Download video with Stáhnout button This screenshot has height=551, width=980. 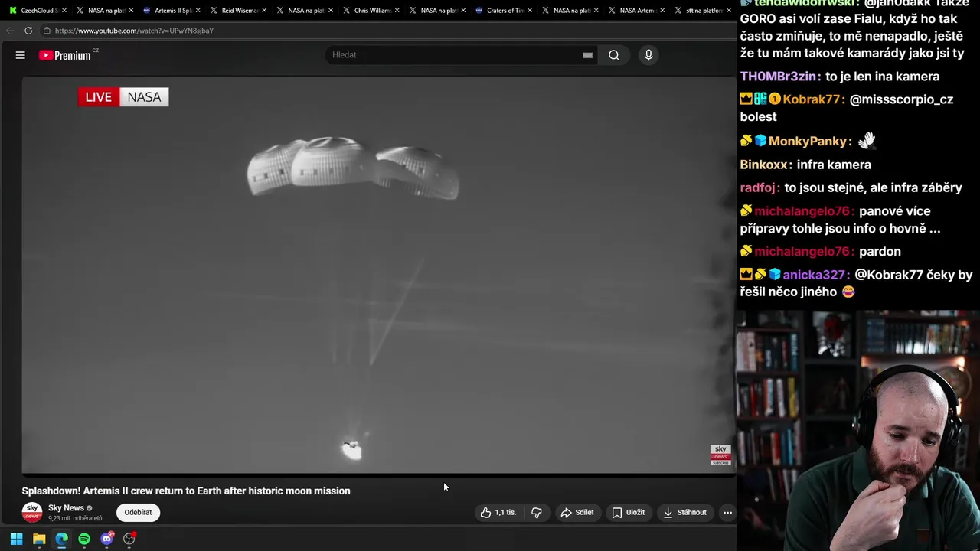[685, 513]
